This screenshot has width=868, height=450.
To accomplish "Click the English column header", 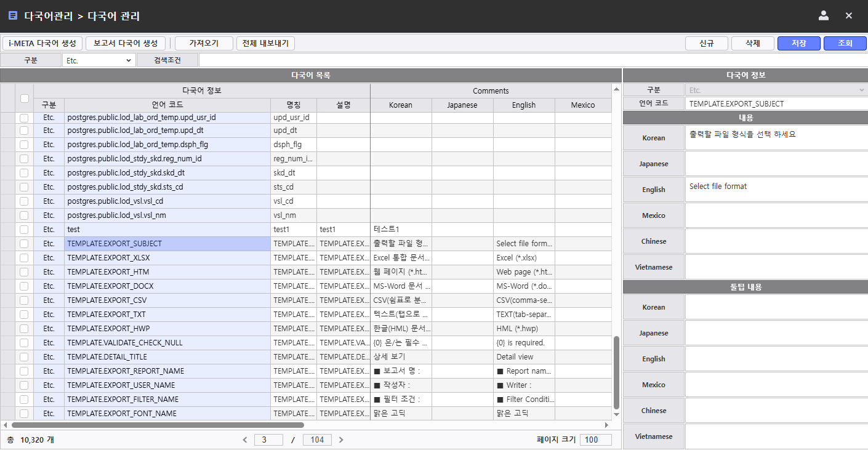I will (x=524, y=105).
